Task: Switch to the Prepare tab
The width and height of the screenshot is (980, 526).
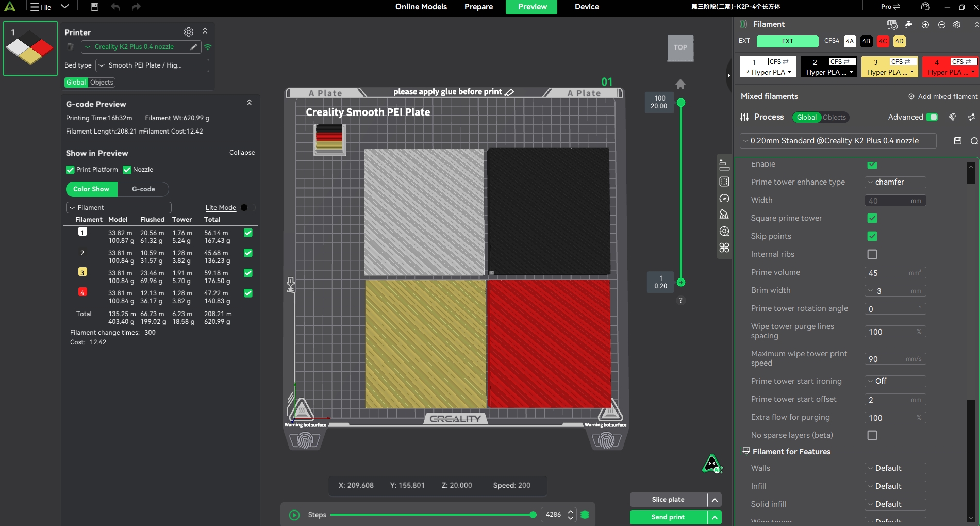Action: coord(478,7)
